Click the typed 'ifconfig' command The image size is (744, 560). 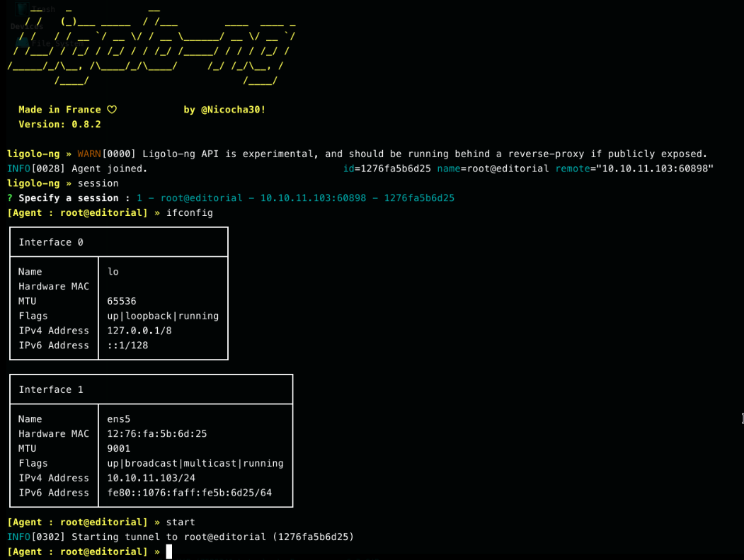tap(189, 212)
